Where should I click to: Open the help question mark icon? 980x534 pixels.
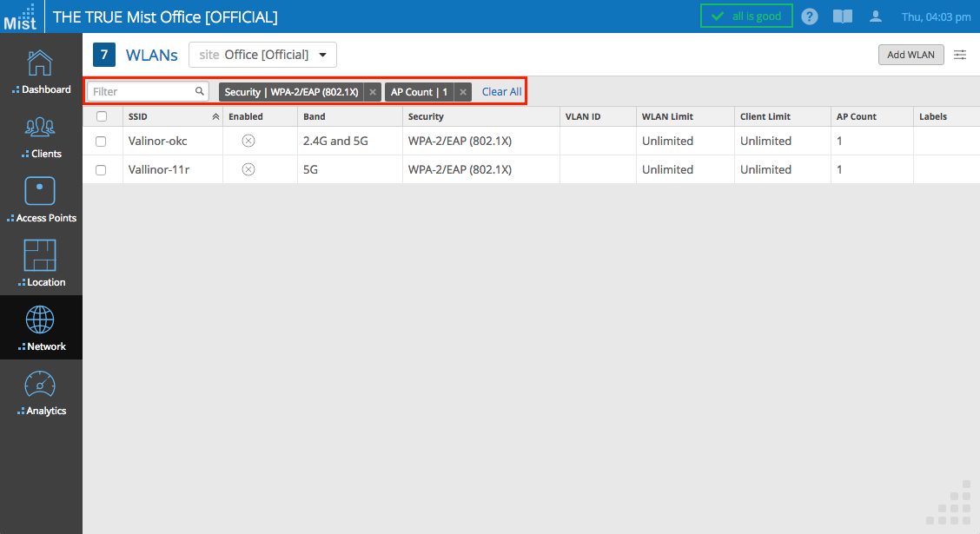810,16
